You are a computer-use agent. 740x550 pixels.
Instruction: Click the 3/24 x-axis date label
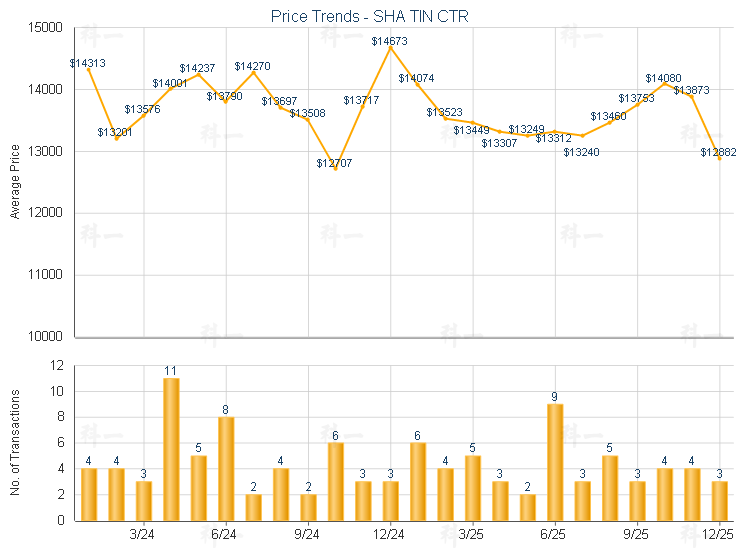pyautogui.click(x=143, y=535)
